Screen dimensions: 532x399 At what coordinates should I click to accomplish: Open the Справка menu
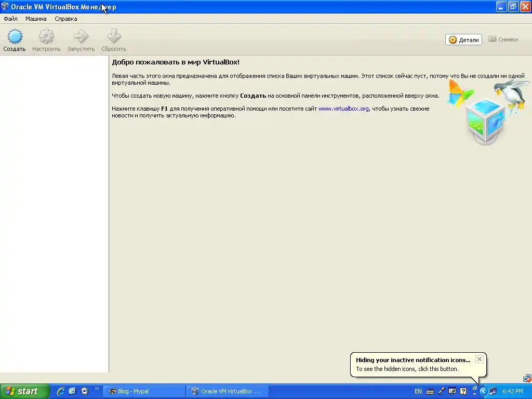coord(66,19)
